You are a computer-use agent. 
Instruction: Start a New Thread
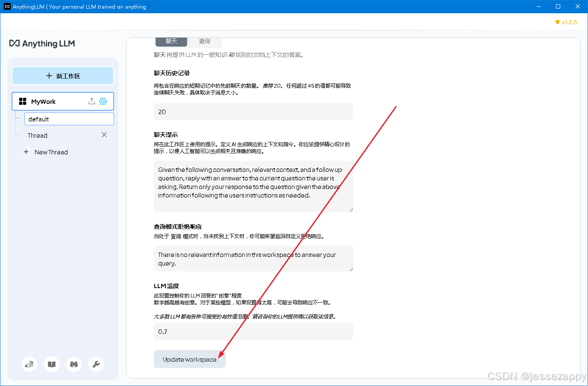click(x=51, y=152)
